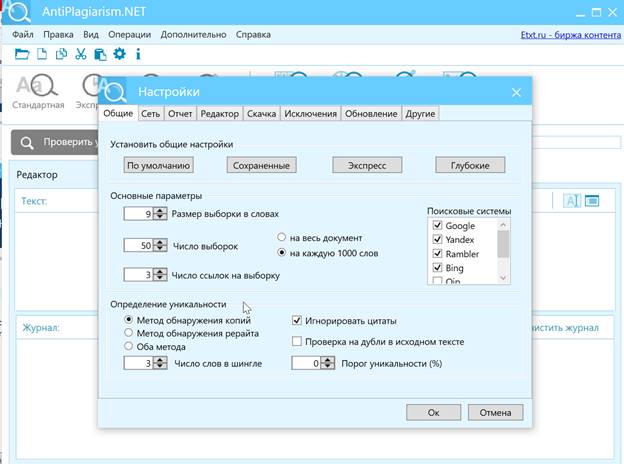The width and height of the screenshot is (624, 464).
Task: Click the Размер выборки value field
Action: (138, 214)
